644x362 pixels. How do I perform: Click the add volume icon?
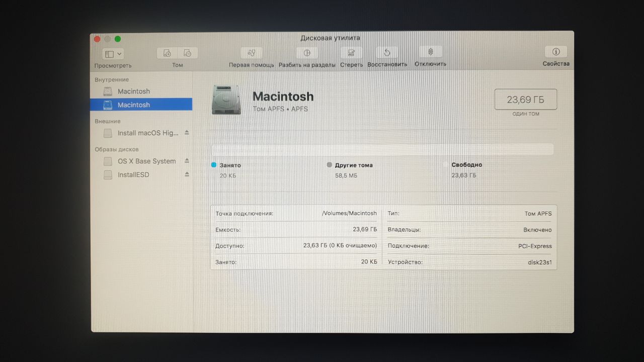167,53
